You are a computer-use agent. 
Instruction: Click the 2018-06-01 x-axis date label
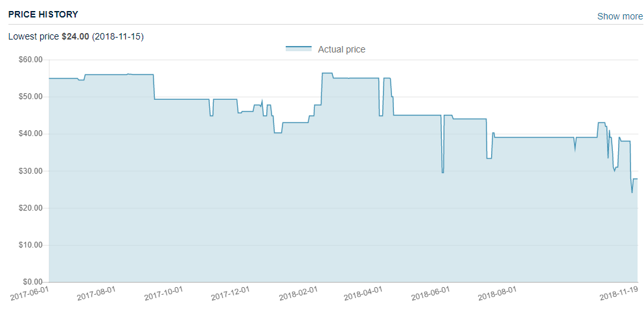[430, 294]
